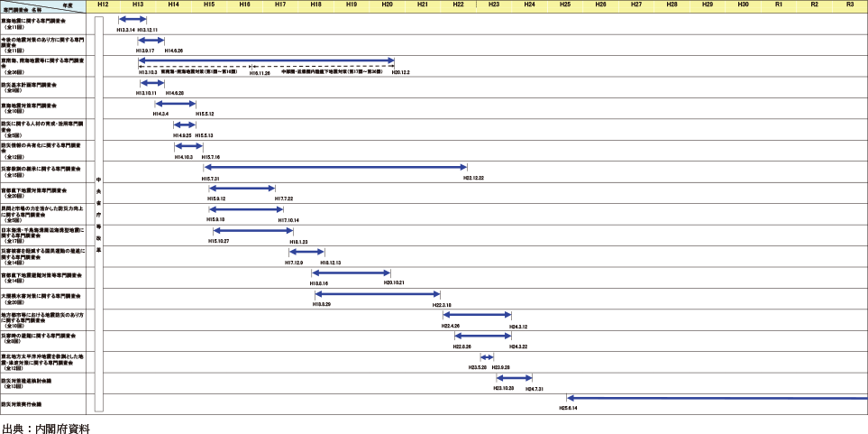Click the H24.7.31 end date label

coord(535,389)
